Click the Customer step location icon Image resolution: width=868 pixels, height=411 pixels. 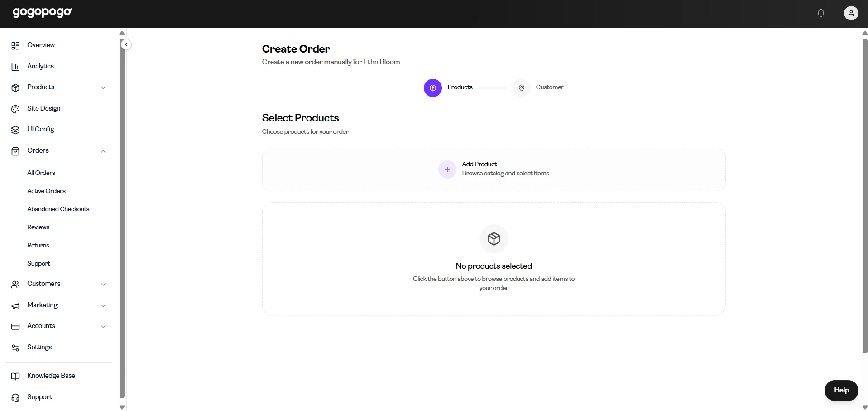521,88
